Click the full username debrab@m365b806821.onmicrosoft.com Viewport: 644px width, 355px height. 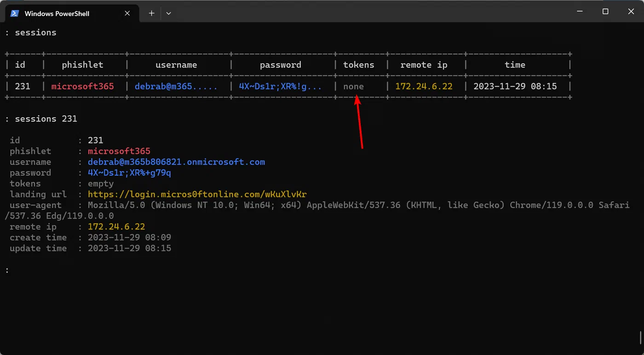(x=176, y=162)
